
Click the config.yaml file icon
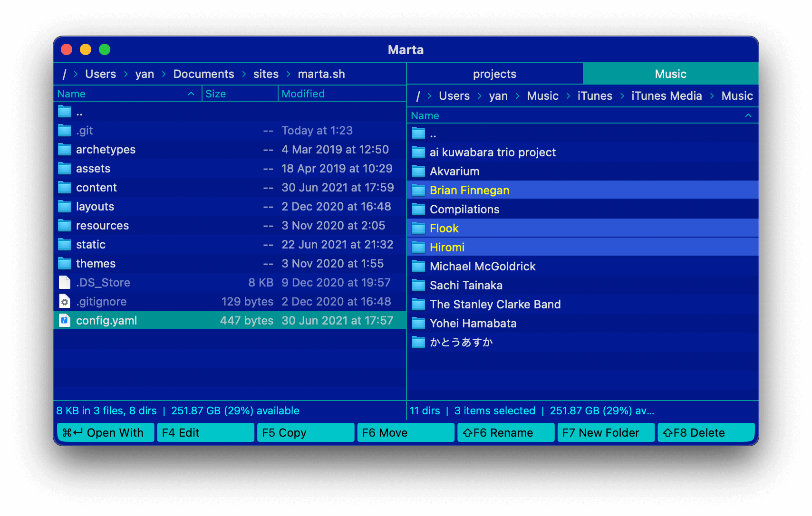65,320
